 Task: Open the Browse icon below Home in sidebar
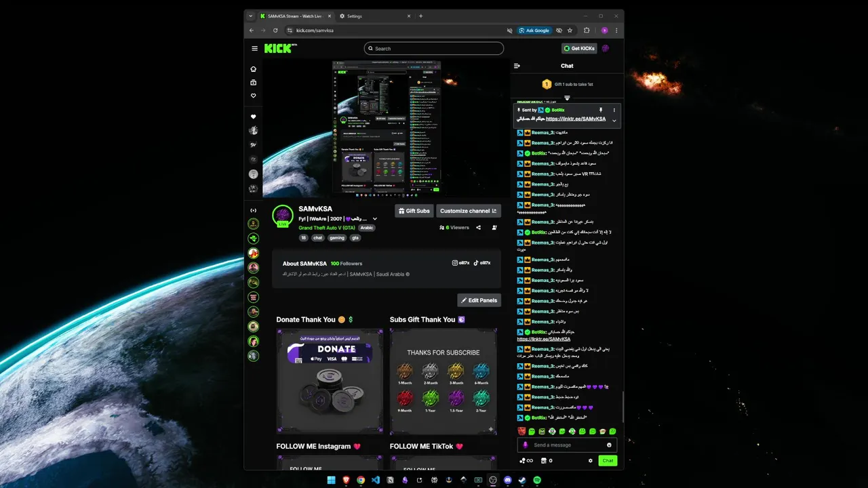[x=254, y=83]
